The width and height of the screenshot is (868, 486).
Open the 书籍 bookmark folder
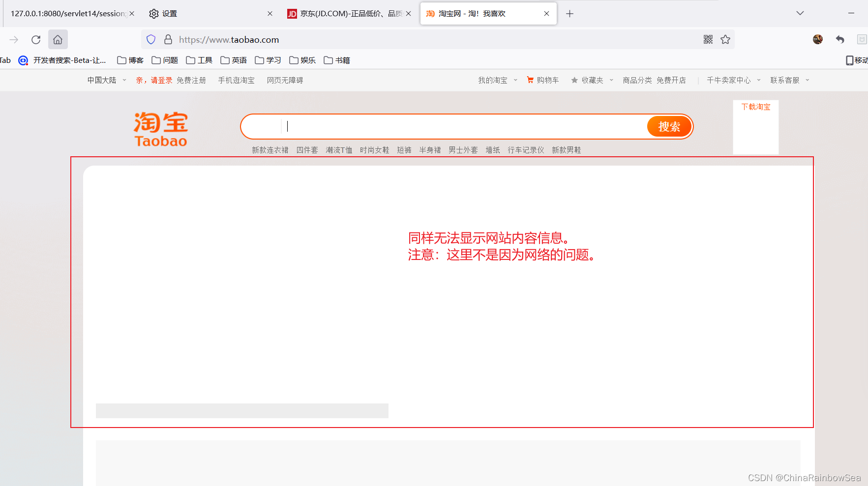[x=337, y=60]
